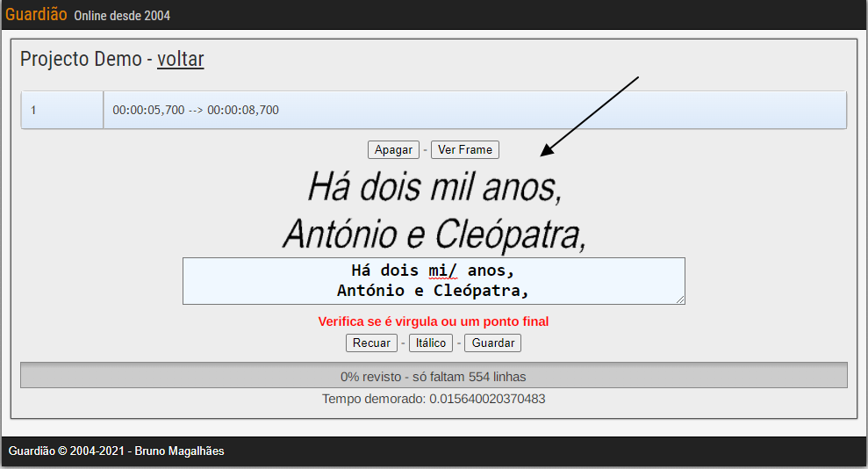Click the scanned subtitle image text
Screen dimensions: 868x469
[x=434, y=211]
